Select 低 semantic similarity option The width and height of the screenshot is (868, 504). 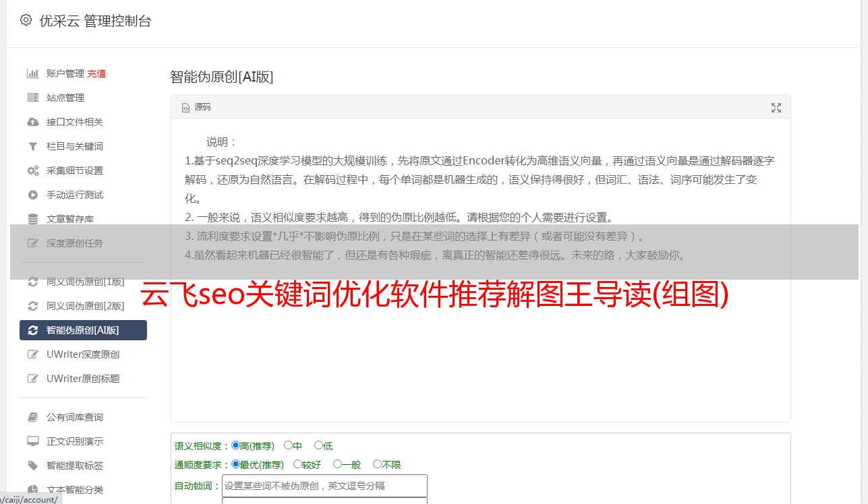(x=319, y=445)
